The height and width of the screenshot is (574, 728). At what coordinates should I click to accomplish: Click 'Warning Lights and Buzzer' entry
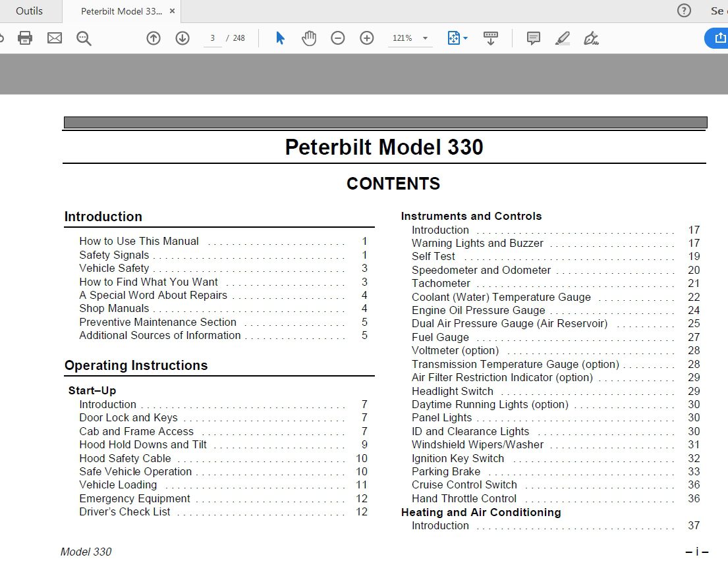point(477,243)
